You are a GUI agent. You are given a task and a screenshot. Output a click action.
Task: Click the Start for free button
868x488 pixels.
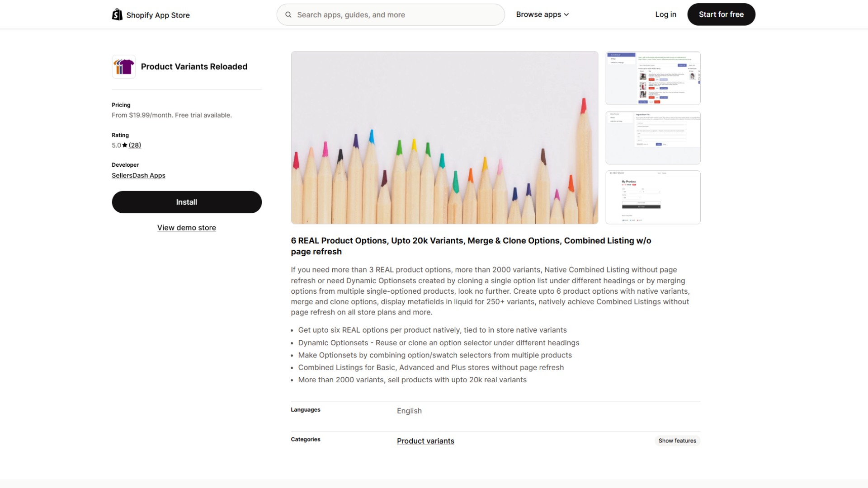(x=721, y=14)
